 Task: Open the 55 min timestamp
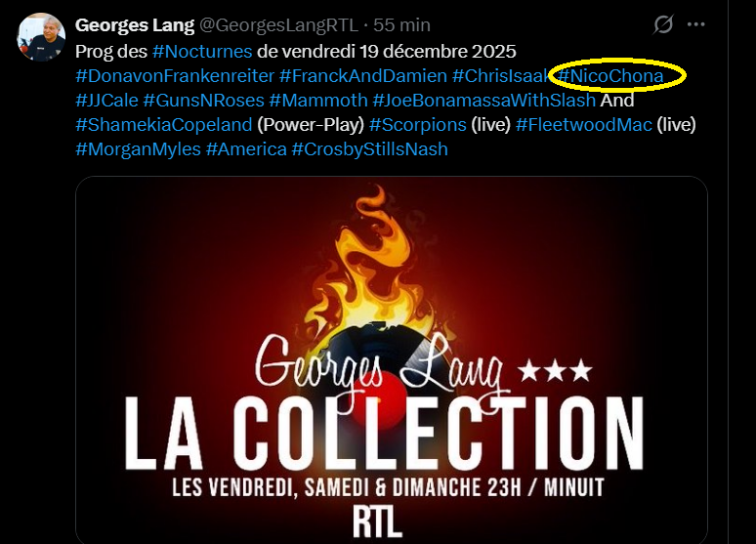click(401, 25)
